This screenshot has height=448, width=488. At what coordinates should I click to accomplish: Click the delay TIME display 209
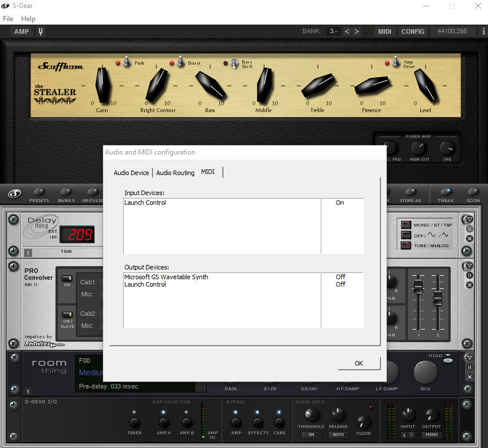(x=77, y=235)
